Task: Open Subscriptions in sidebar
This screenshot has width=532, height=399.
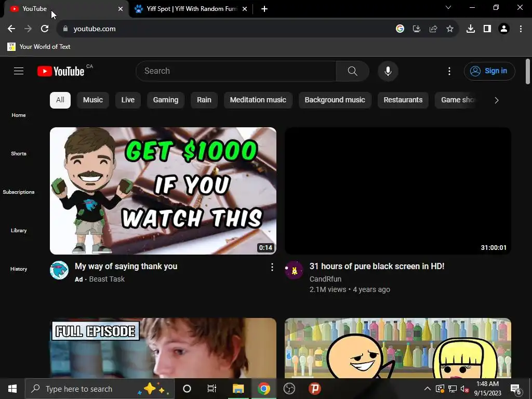Action: click(x=19, y=192)
